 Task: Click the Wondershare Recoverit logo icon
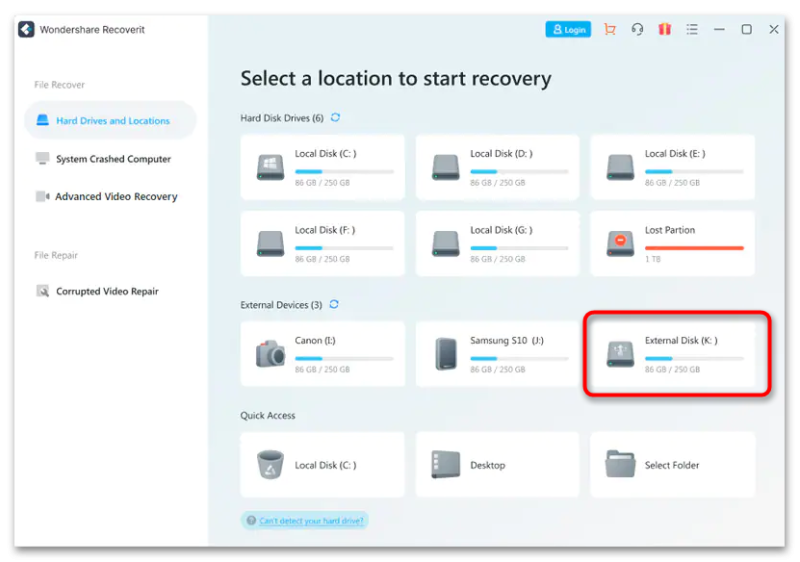click(26, 29)
